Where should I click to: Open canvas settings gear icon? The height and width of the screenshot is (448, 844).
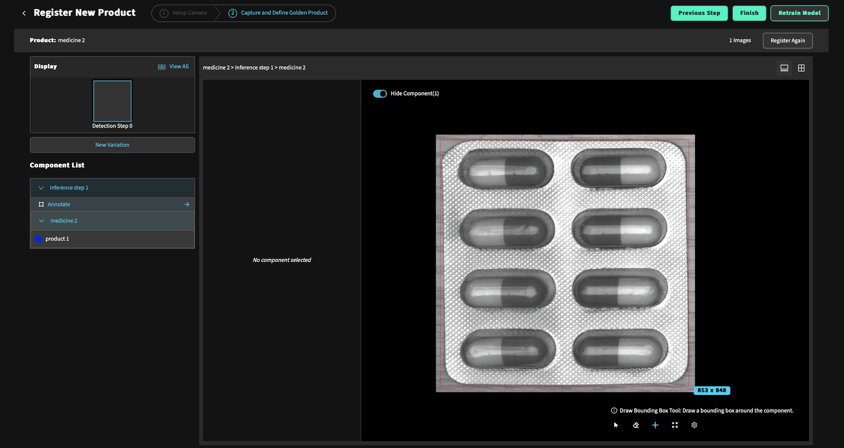pyautogui.click(x=694, y=425)
